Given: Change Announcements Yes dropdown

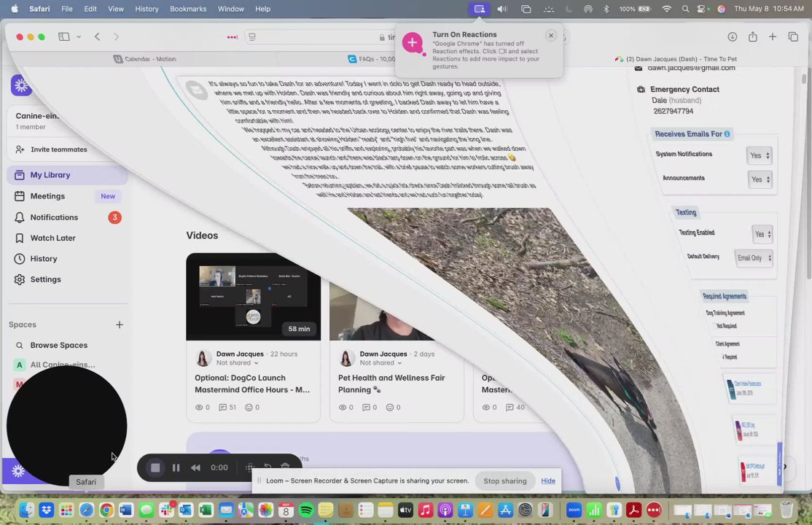Looking at the screenshot, I should click(x=760, y=179).
